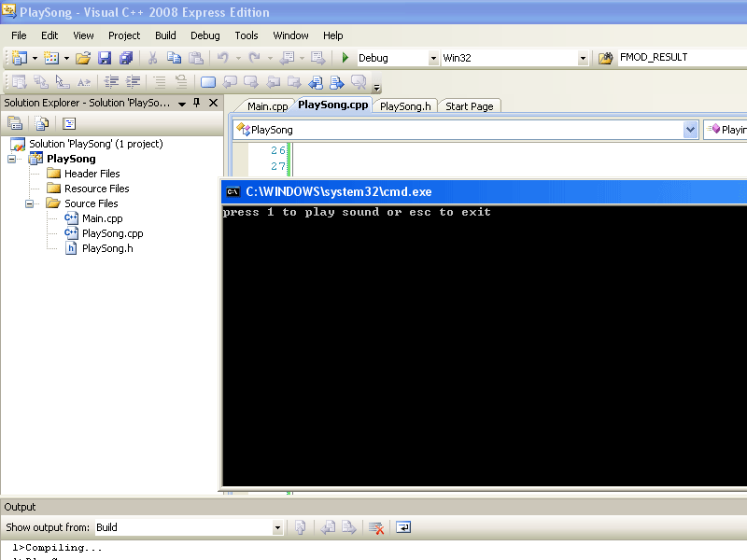The width and height of the screenshot is (747, 560).
Task: Click the Undo arrow icon
Action: [x=223, y=58]
